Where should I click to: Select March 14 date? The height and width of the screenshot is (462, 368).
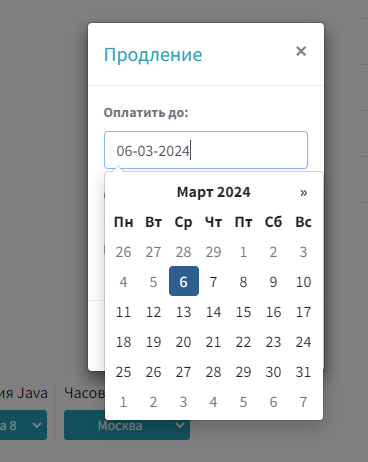pyautogui.click(x=213, y=312)
